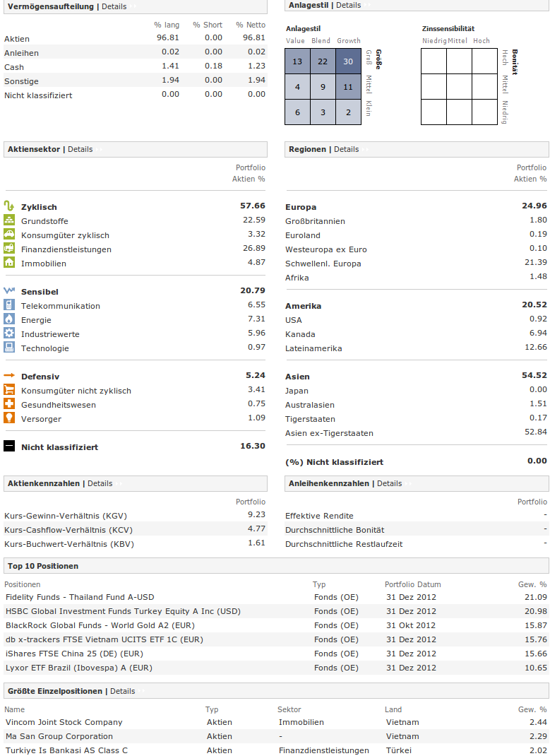
Task: Click the Sonstige asset allocation row
Action: pyautogui.click(x=136, y=81)
